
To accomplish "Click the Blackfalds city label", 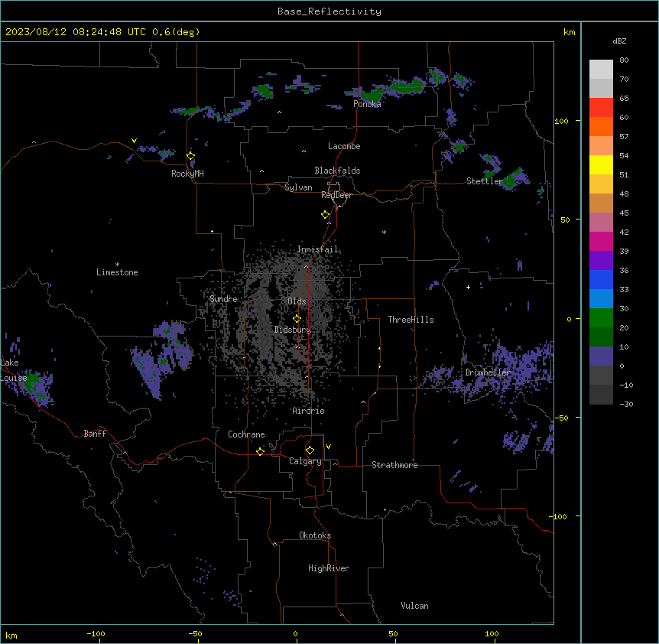I will (x=337, y=171).
